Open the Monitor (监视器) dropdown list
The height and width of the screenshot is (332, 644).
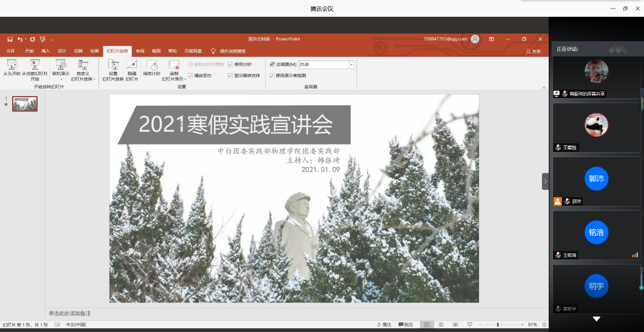click(351, 65)
